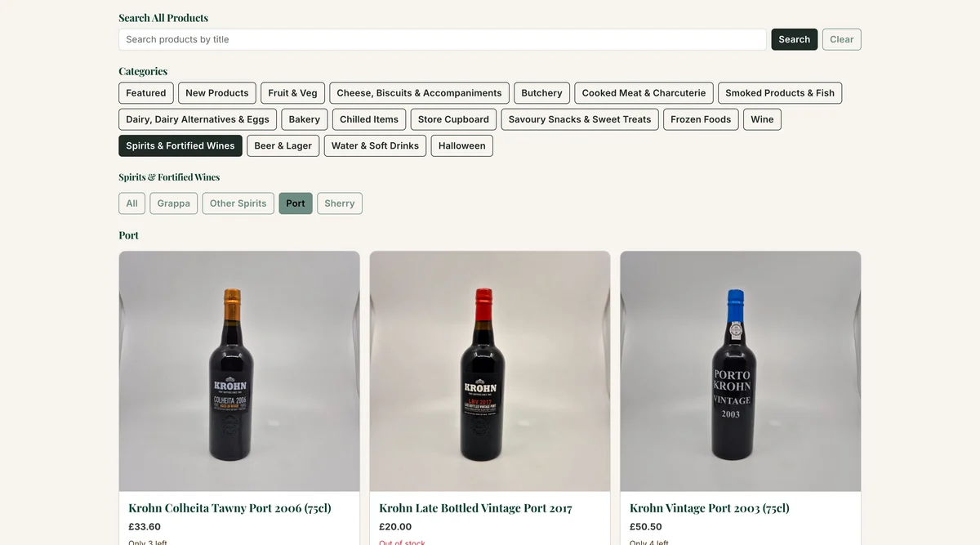The image size is (980, 545).
Task: Select the Frozen Foods category
Action: [701, 119]
